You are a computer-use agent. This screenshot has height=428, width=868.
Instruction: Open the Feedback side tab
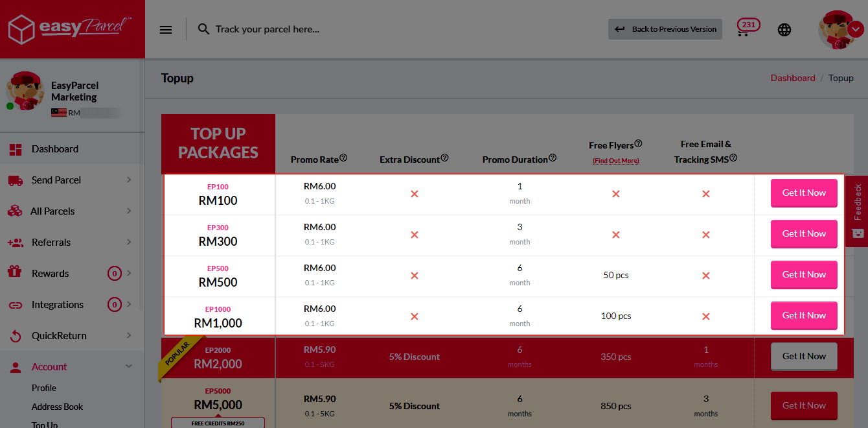[858, 211]
